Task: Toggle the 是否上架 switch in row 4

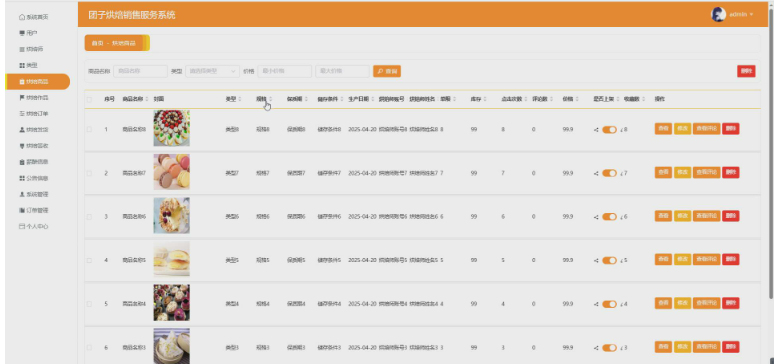Action: pyautogui.click(x=610, y=260)
